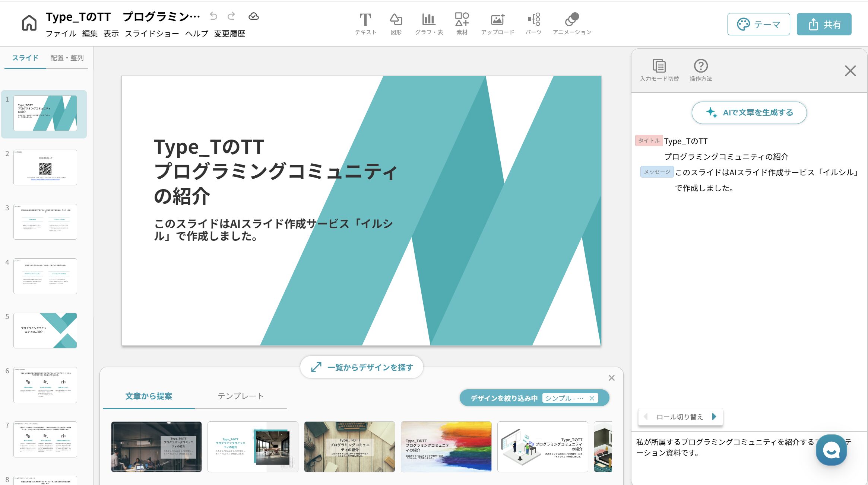Open the 素材 materials tool

coord(462,24)
